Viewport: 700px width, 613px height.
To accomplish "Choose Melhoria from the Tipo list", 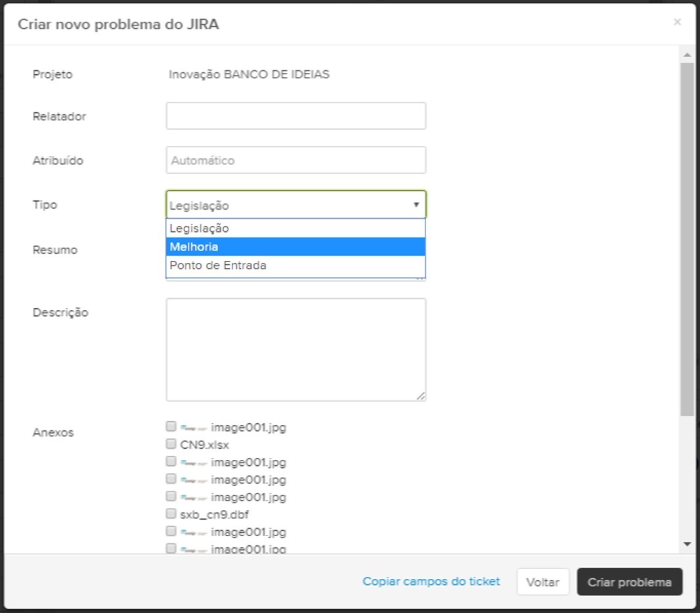I will [295, 247].
